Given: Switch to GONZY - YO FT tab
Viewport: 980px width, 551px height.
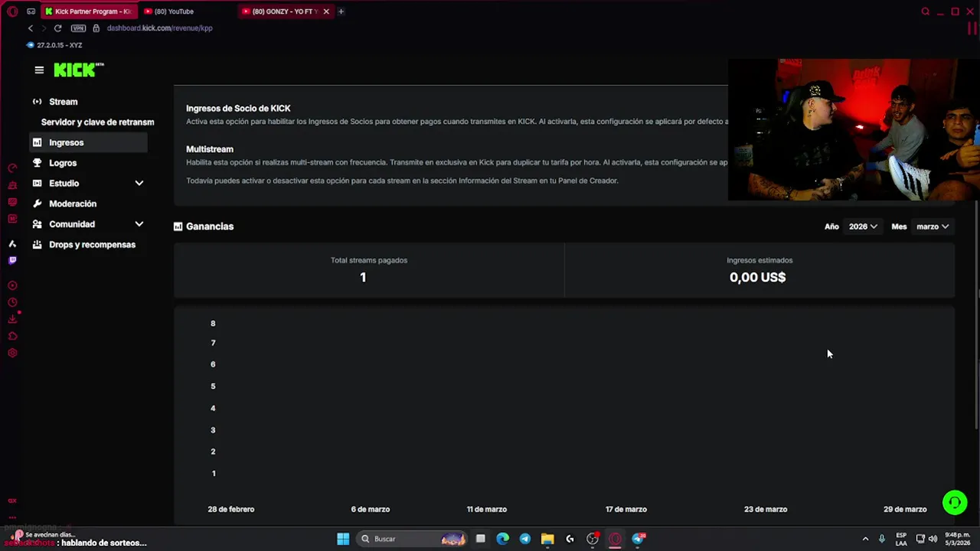Looking at the screenshot, I should (x=285, y=11).
